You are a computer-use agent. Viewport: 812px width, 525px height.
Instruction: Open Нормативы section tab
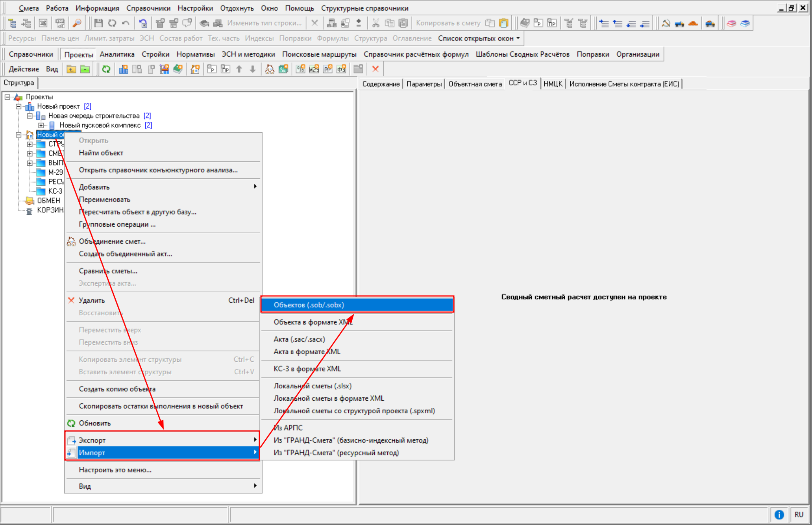(x=196, y=54)
